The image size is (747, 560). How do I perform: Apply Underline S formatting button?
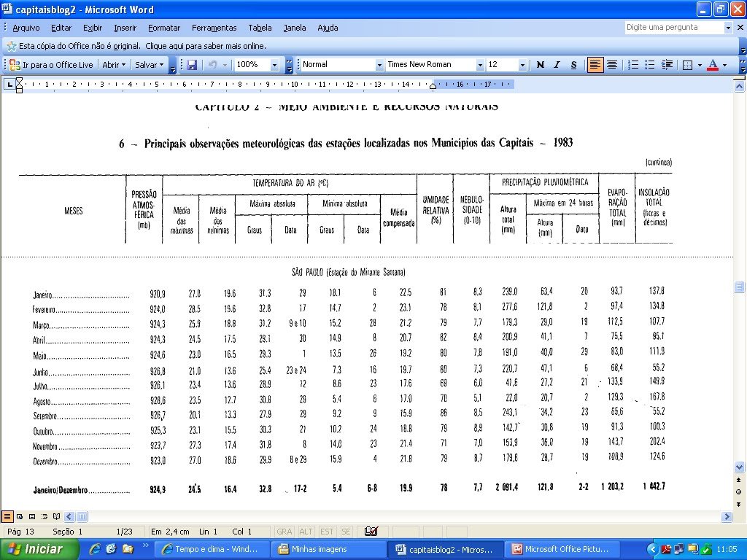pos(573,65)
